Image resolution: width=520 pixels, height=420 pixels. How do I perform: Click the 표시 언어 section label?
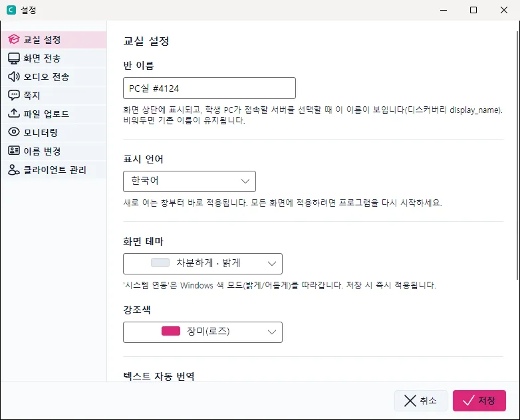[x=143, y=159]
